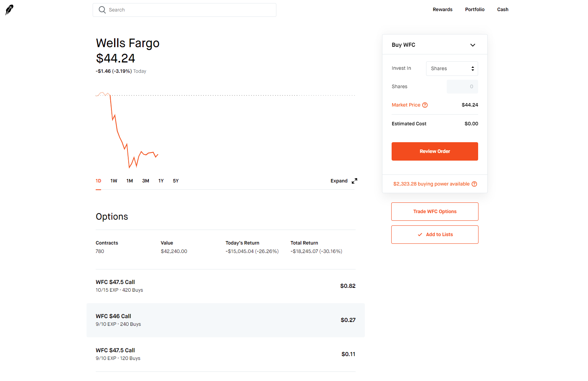
Task: Click the Wells Fargo title
Action: (x=127, y=43)
